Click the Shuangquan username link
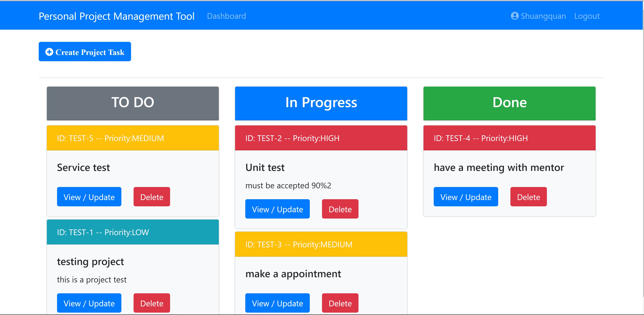The width and height of the screenshot is (644, 315). pos(543,16)
